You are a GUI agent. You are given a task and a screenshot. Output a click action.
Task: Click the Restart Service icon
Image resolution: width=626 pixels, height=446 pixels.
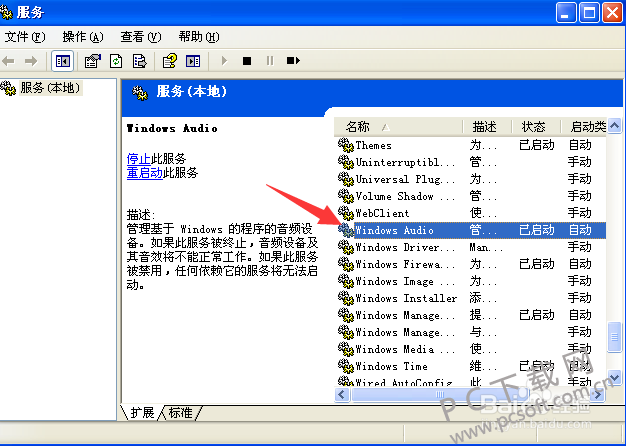pos(293,61)
